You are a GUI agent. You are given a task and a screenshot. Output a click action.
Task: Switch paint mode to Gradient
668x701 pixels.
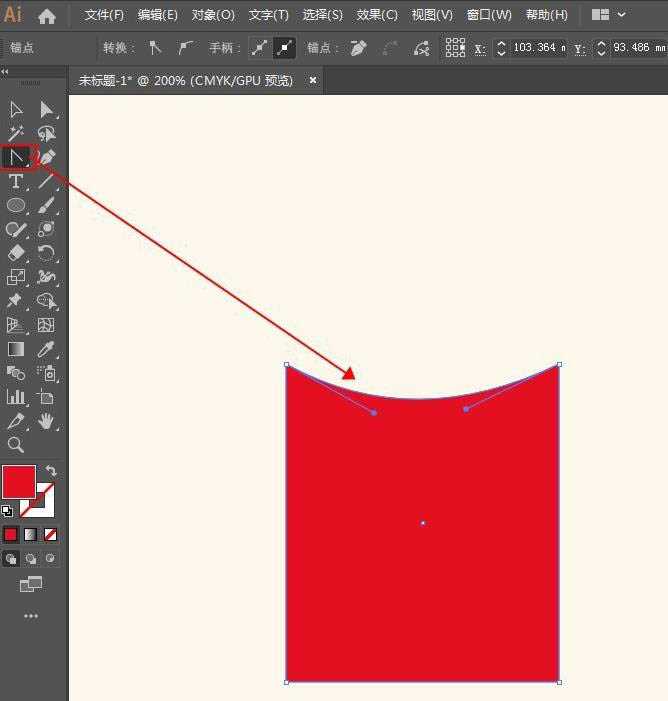tap(31, 535)
